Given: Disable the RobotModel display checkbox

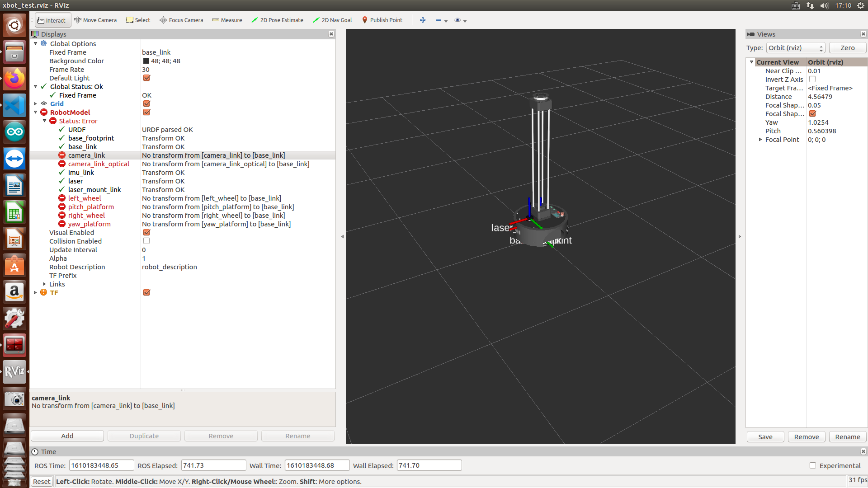Looking at the screenshot, I should (146, 112).
